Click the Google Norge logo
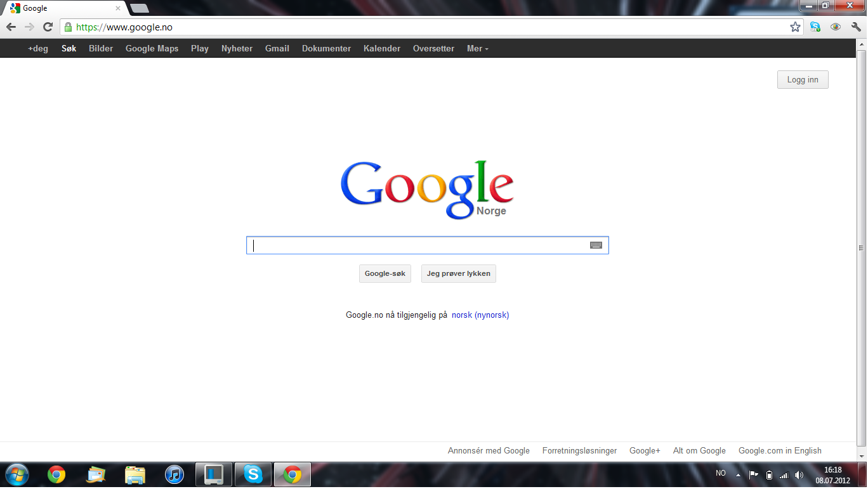This screenshot has width=868, height=489. point(427,189)
